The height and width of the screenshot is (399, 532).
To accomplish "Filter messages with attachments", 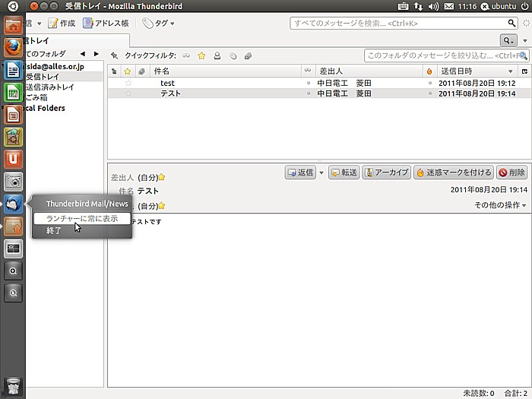I will pyautogui.click(x=248, y=55).
